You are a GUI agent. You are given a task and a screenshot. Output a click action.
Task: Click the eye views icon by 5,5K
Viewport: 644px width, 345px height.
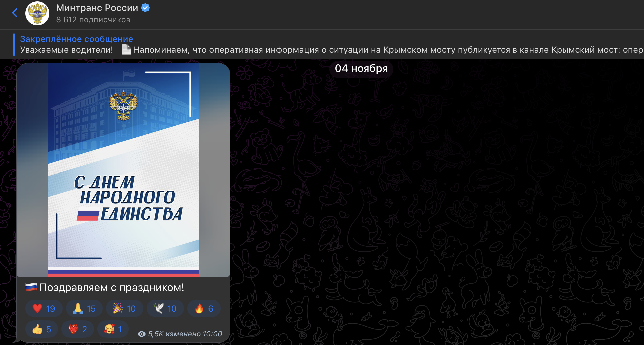(142, 334)
